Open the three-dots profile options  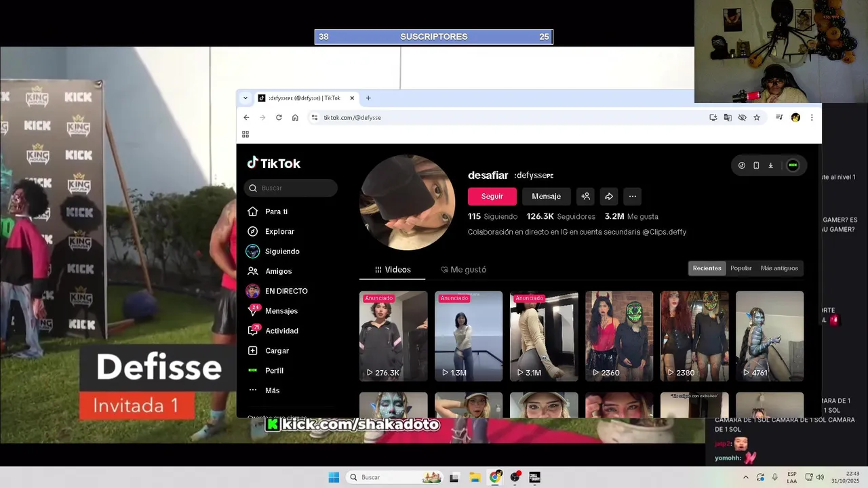coord(633,197)
